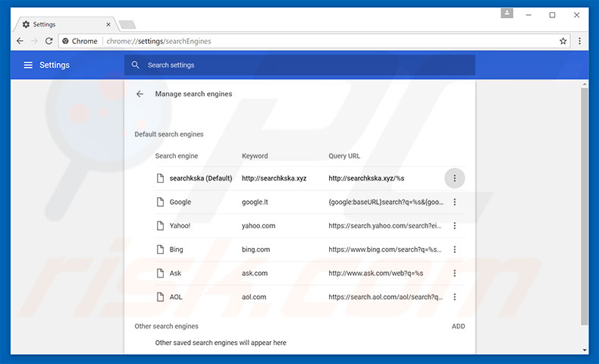Open Chrome's three-dot main menu
The width and height of the screenshot is (599, 364).
(579, 41)
